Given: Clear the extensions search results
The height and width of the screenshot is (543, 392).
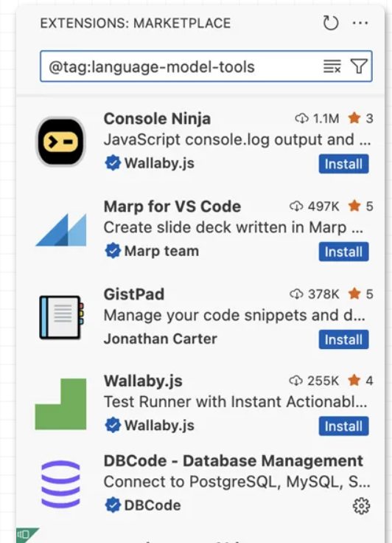Looking at the screenshot, I should coord(332,66).
